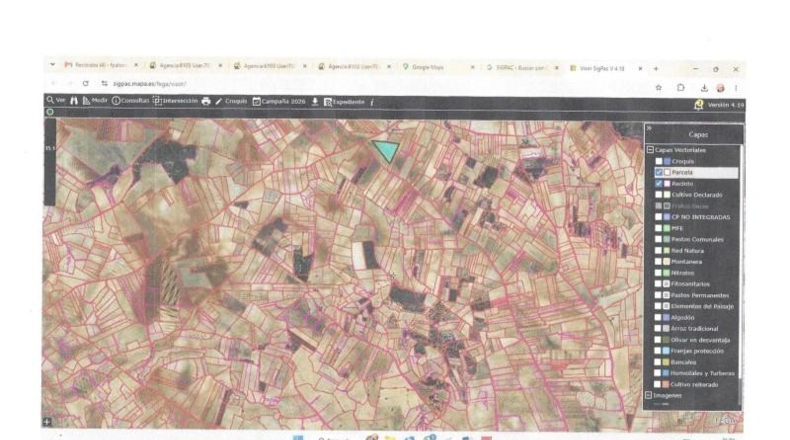Click the printer icon in toolbar
790x440 pixels.
206,101
